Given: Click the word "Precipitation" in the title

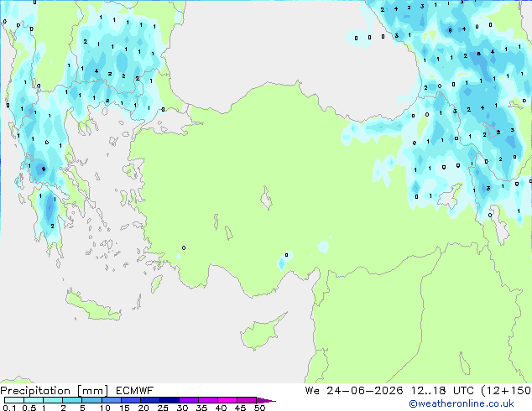Looking at the screenshot, I should 35,391.
